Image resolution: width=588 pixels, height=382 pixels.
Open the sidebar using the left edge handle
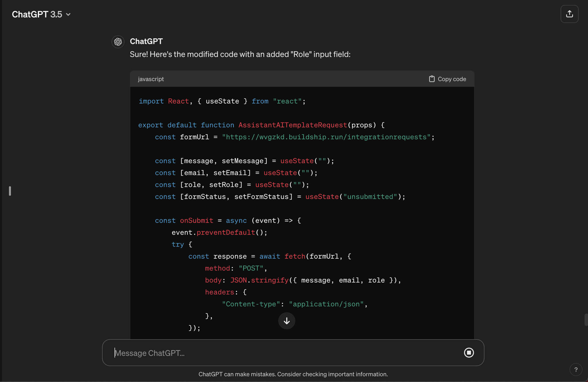pos(9,191)
